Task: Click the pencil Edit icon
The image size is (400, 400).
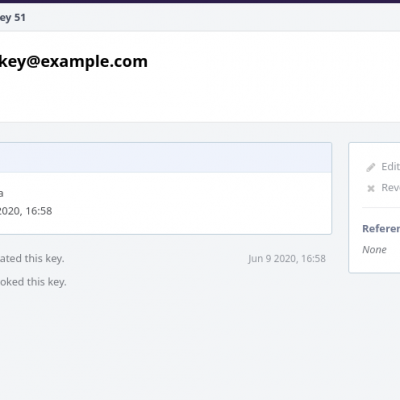Action: [x=371, y=167]
